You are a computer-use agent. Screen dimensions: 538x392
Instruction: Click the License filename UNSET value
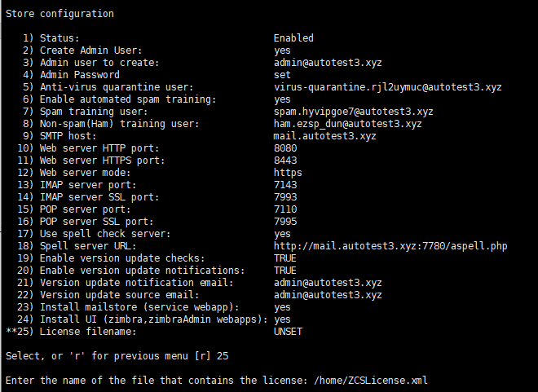288,332
